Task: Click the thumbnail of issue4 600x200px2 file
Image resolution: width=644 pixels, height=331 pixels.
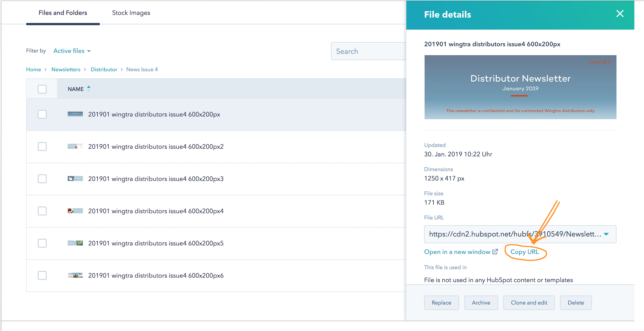Action: [75, 146]
